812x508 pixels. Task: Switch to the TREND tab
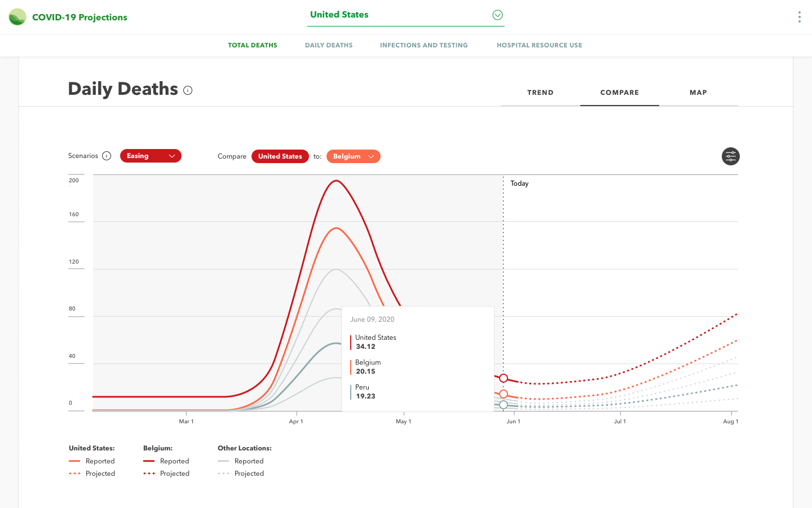point(540,93)
